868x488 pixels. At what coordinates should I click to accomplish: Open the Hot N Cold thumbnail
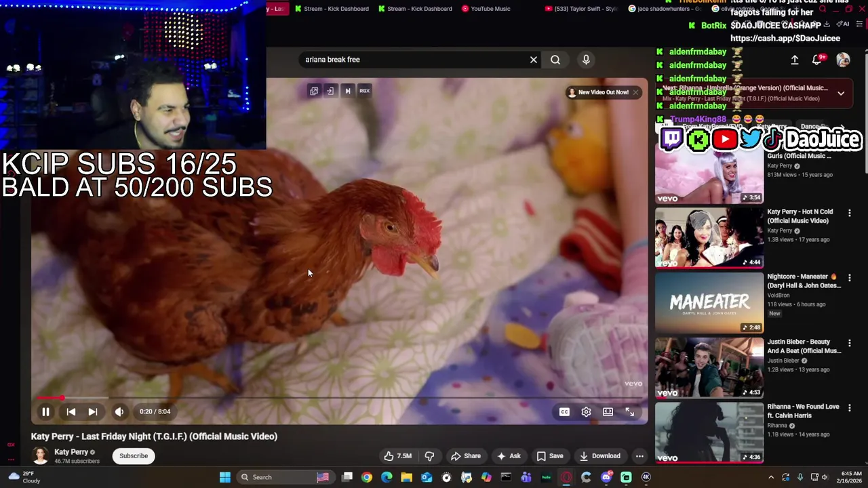[709, 238]
